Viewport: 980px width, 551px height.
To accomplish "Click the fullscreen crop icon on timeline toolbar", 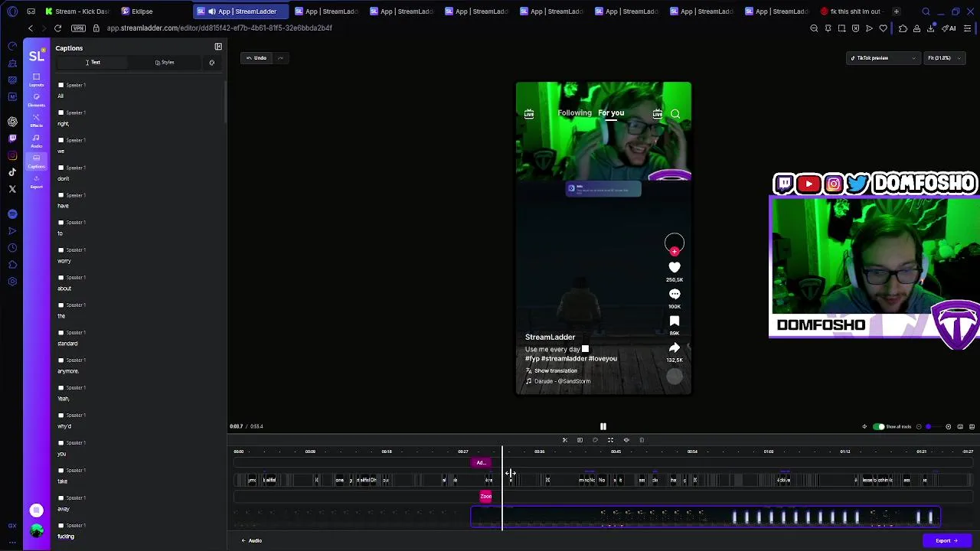I will tap(610, 440).
